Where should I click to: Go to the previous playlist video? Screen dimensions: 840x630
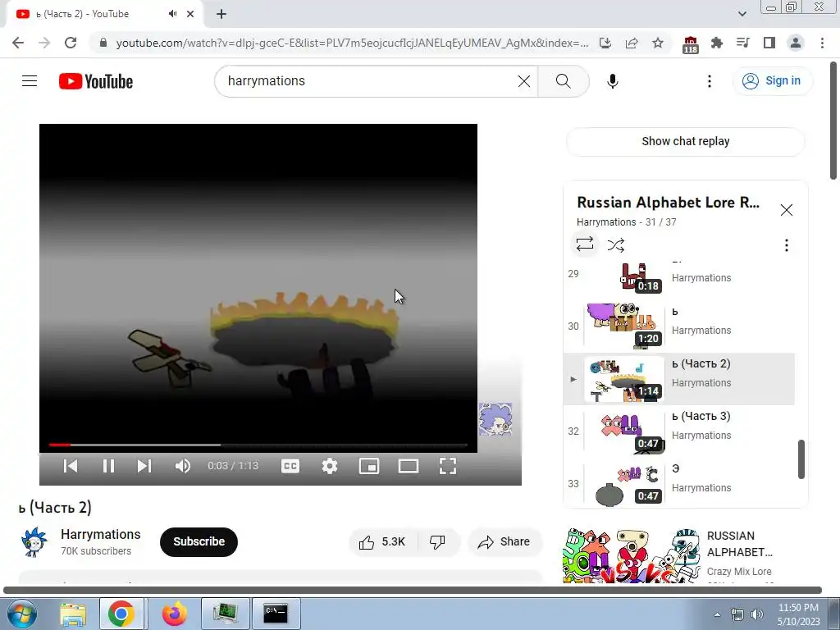(71, 466)
